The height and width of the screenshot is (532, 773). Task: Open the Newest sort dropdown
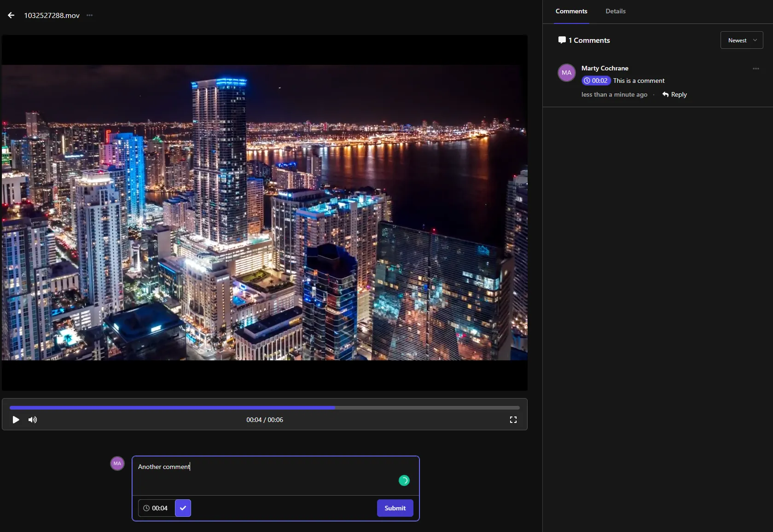point(741,40)
